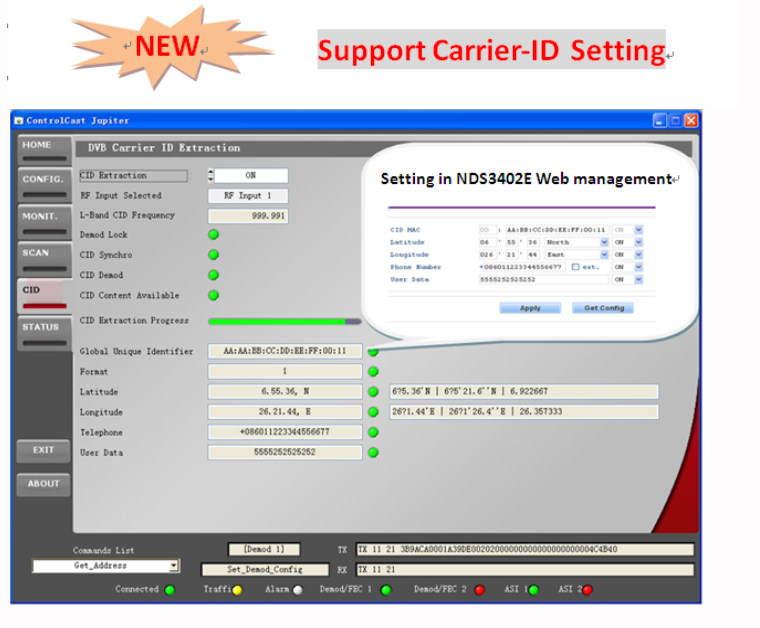The height and width of the screenshot is (628, 760).
Task: Click the ABOUT button
Action: coord(43,484)
